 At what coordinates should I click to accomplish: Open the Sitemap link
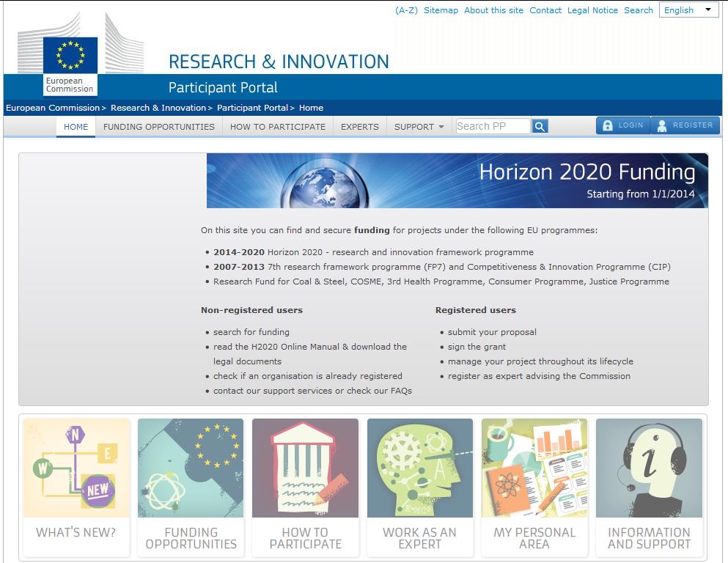[441, 10]
